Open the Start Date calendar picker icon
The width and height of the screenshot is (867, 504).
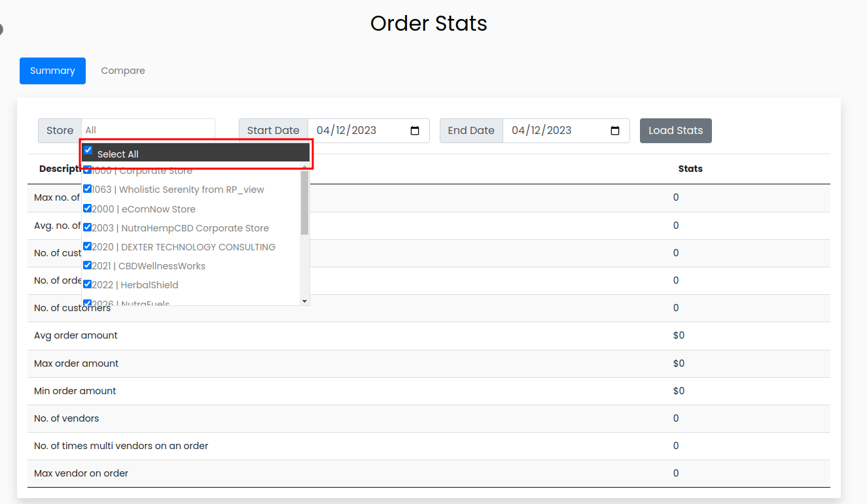pos(415,131)
